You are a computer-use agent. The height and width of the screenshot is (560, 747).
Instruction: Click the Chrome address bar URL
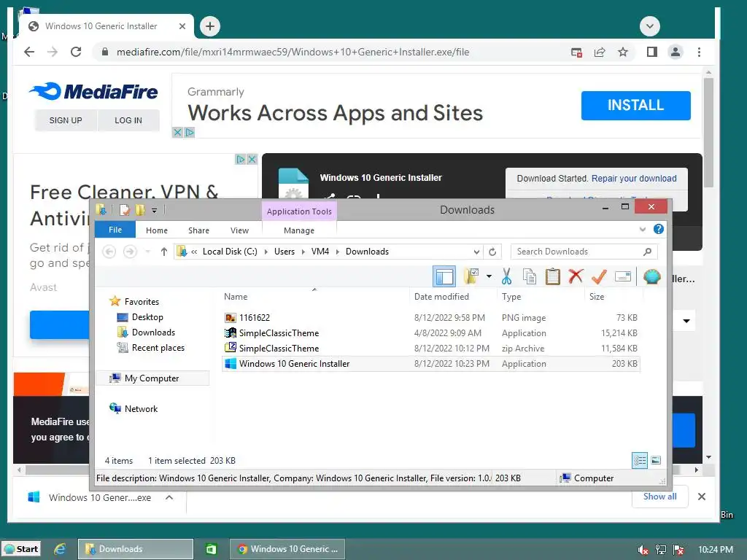pos(293,52)
